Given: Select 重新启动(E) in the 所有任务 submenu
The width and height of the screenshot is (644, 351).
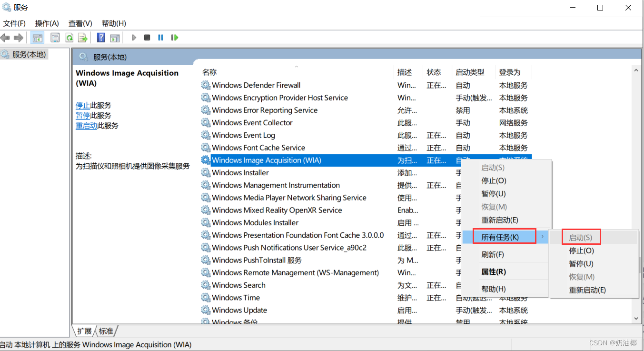Looking at the screenshot, I should point(594,290).
